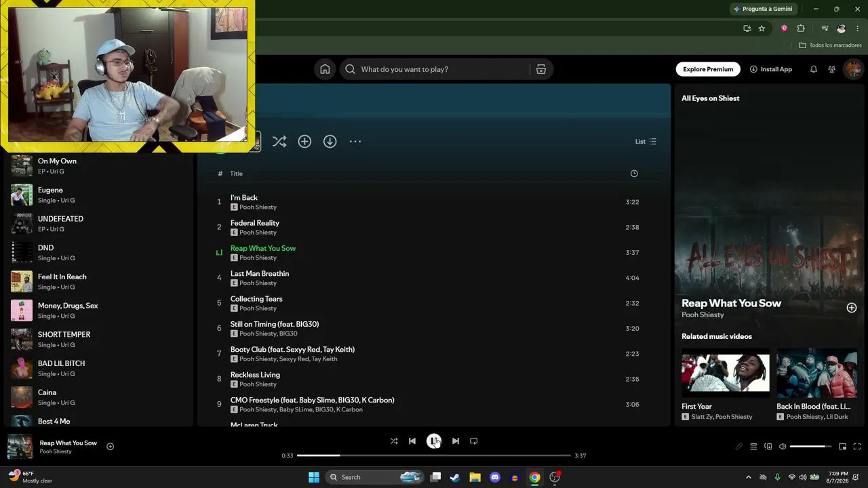Open the playback queue
Viewport: 868px width, 488px height.
753,447
